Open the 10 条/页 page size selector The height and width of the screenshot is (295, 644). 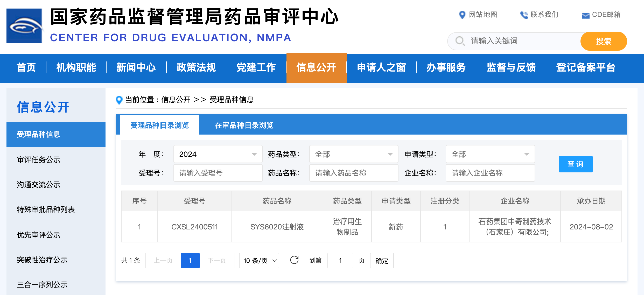tap(260, 261)
